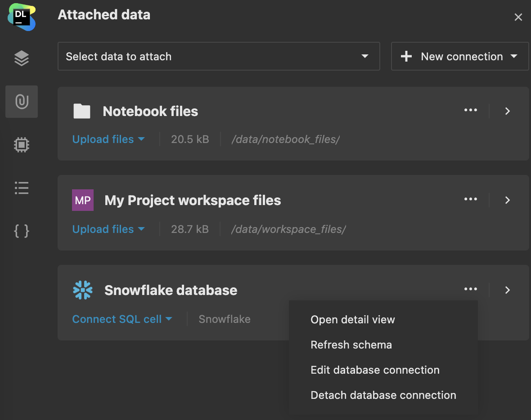Open the list outline sidebar icon
This screenshot has width=531, height=420.
pyautogui.click(x=22, y=188)
